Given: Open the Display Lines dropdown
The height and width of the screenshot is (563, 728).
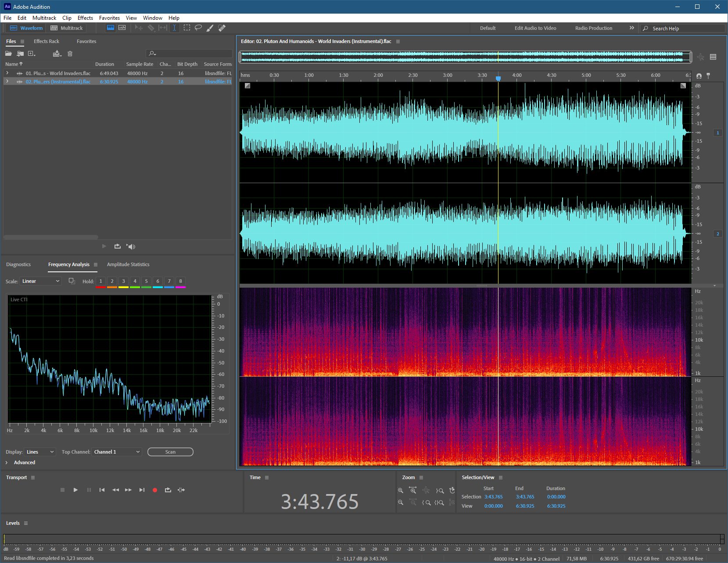Looking at the screenshot, I should tap(40, 452).
